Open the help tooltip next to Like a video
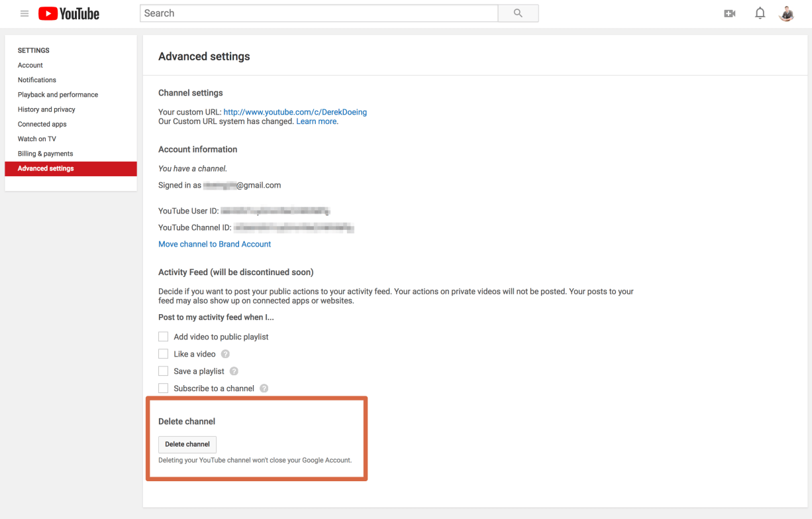812x519 pixels. (x=225, y=353)
